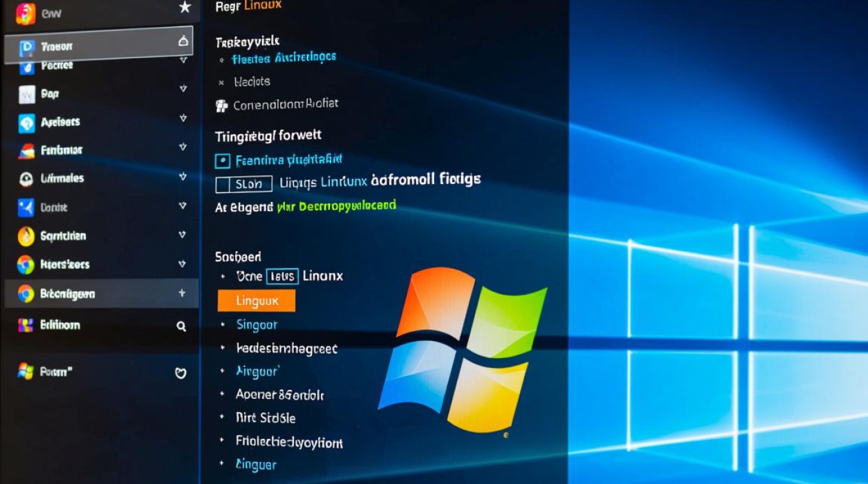
Task: Expand the Pacice row chevron
Action: click(183, 60)
